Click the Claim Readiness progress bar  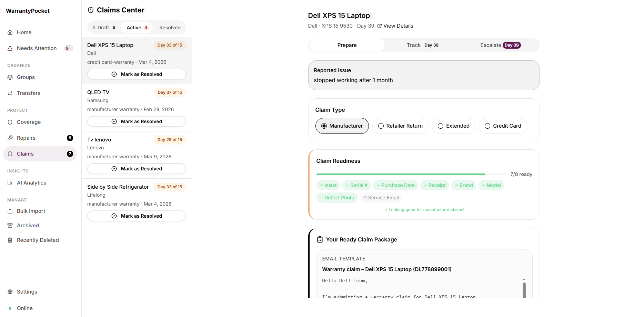412,174
